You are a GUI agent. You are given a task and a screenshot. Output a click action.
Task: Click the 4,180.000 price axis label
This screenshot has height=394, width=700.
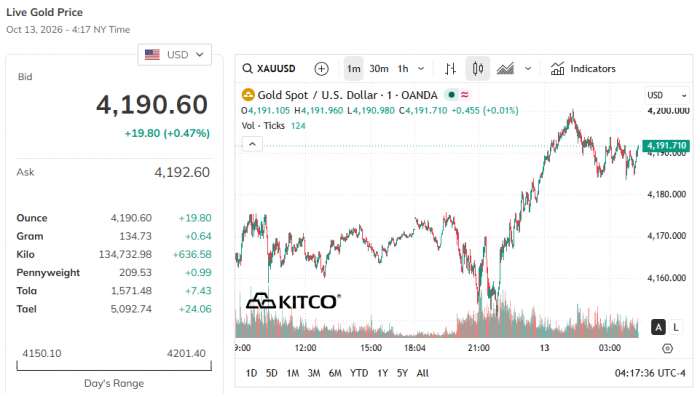point(667,194)
